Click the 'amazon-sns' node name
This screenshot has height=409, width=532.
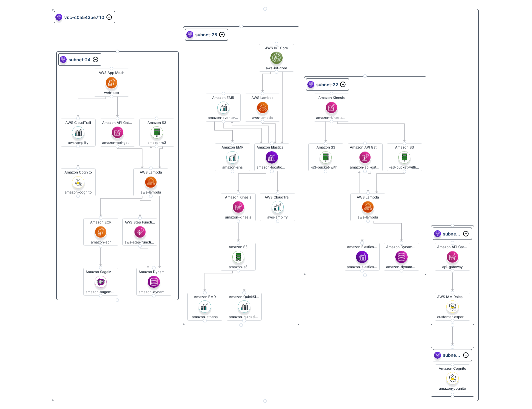coord(232,168)
